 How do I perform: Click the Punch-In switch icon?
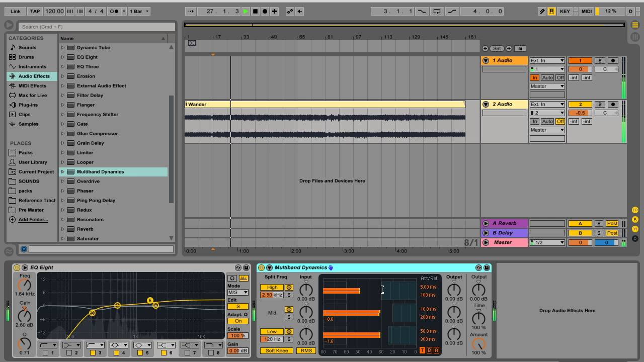point(422,11)
